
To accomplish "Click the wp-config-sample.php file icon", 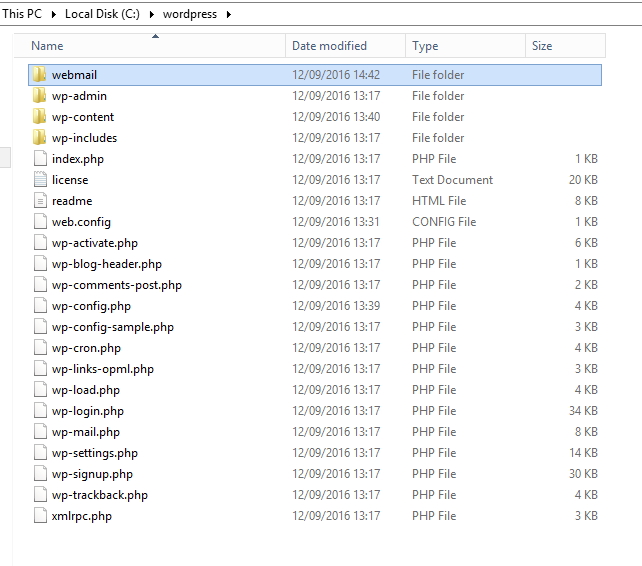I will click(40, 327).
